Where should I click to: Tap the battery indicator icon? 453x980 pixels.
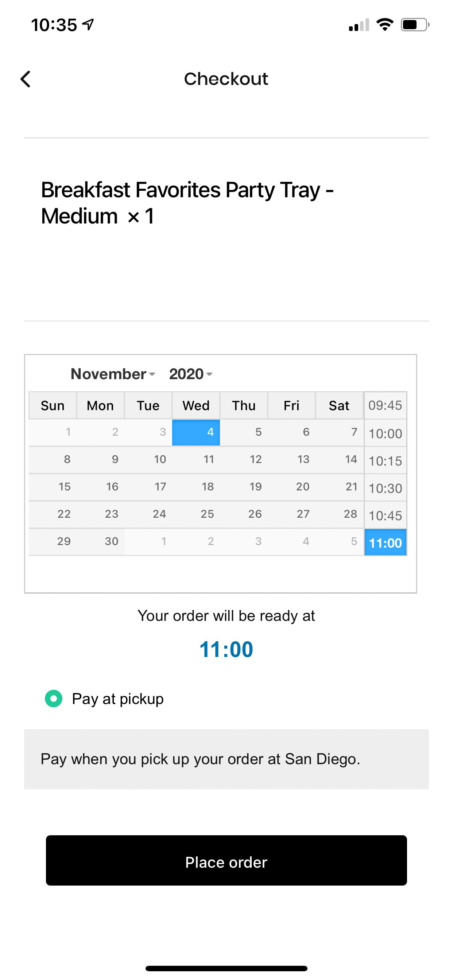click(415, 25)
